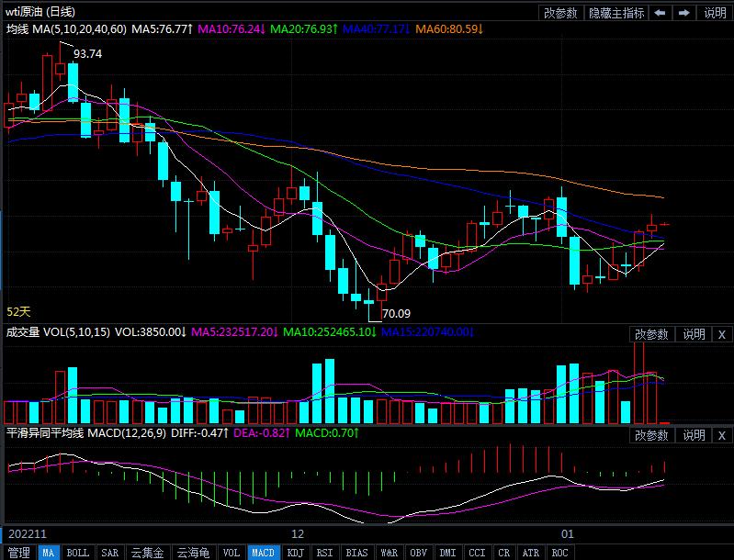
Task: Switch to the BOLL indicator tab
Action: pos(78,553)
